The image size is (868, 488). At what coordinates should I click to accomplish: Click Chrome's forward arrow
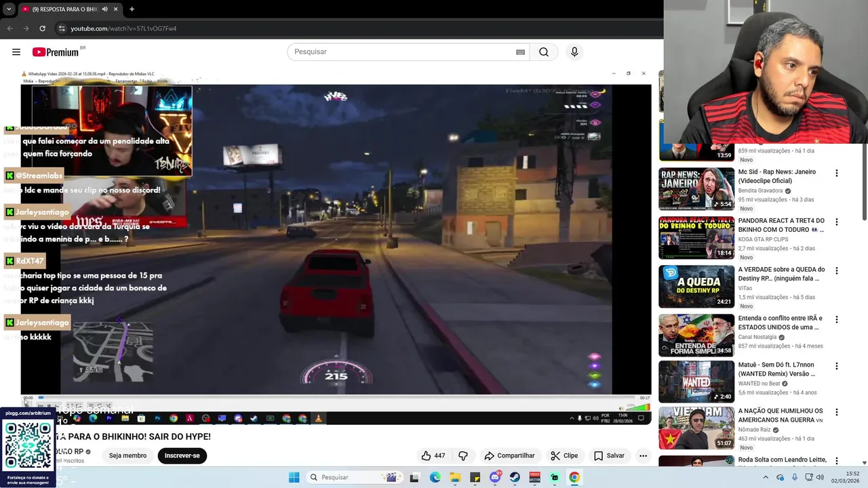(26, 28)
